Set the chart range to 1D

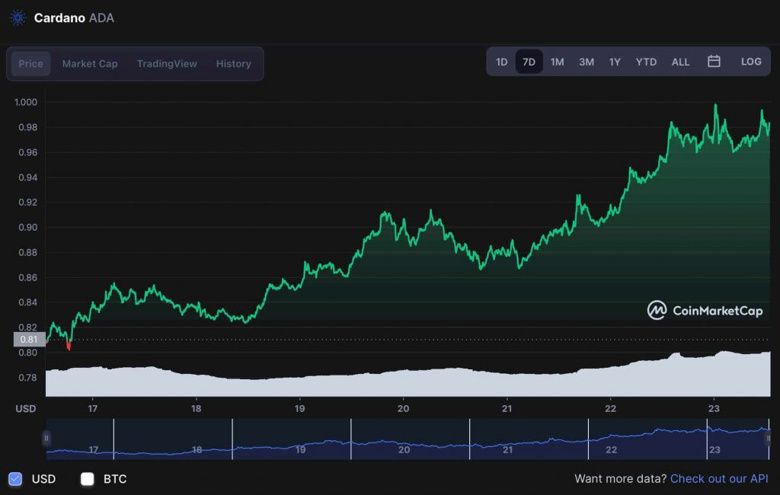click(501, 62)
